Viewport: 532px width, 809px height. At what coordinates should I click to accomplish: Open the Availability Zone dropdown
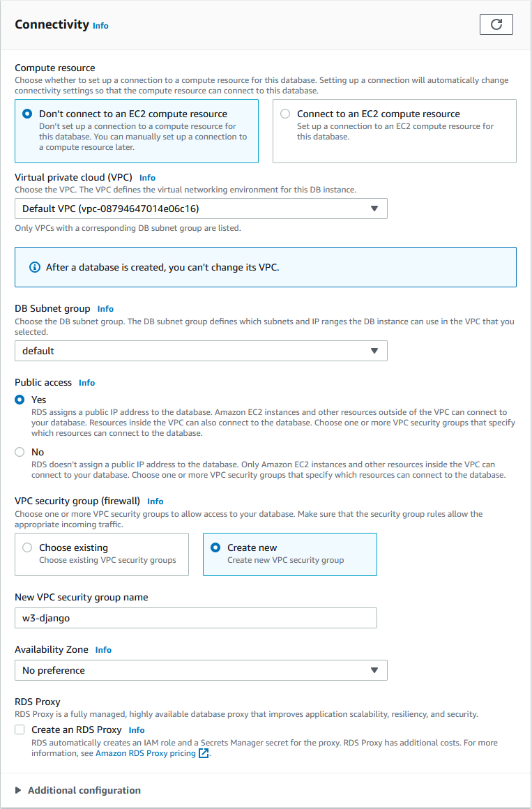pyautogui.click(x=201, y=670)
